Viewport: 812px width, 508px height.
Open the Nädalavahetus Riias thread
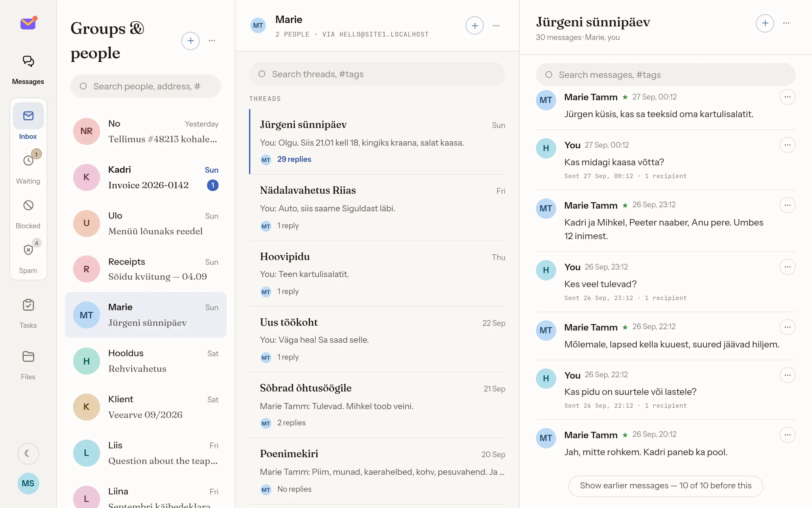(377, 208)
